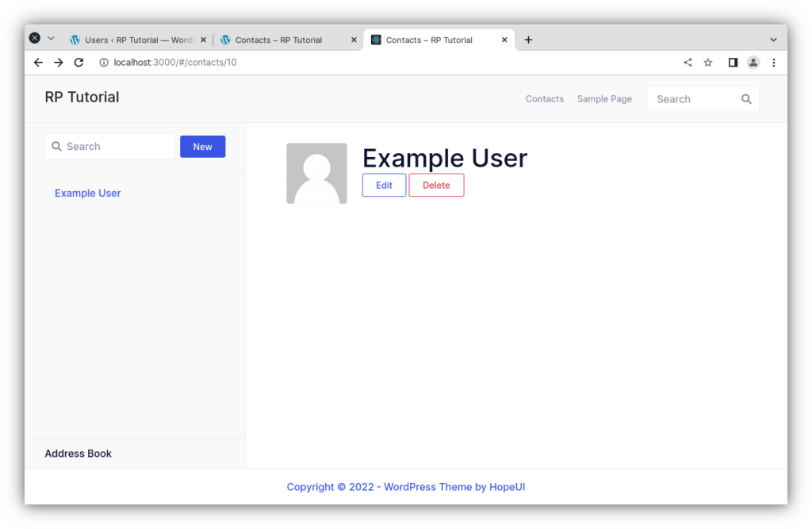The height and width of the screenshot is (529, 812).
Task: Select Example User in the sidebar list
Action: click(x=87, y=194)
